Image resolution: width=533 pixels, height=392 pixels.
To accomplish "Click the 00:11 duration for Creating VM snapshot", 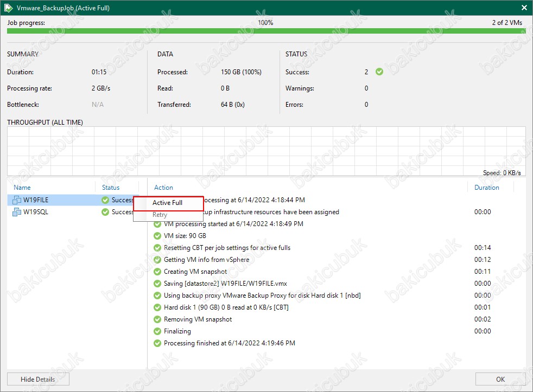I will coord(483,272).
